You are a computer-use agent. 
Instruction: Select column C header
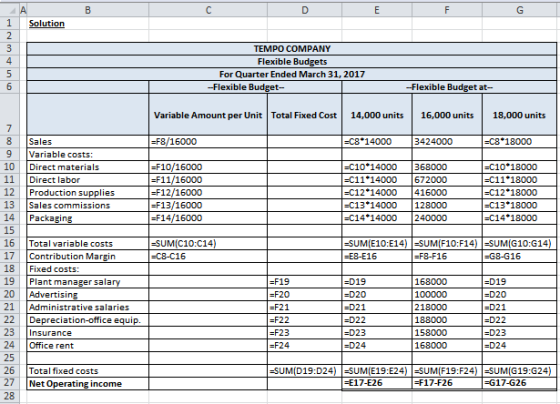(208, 10)
